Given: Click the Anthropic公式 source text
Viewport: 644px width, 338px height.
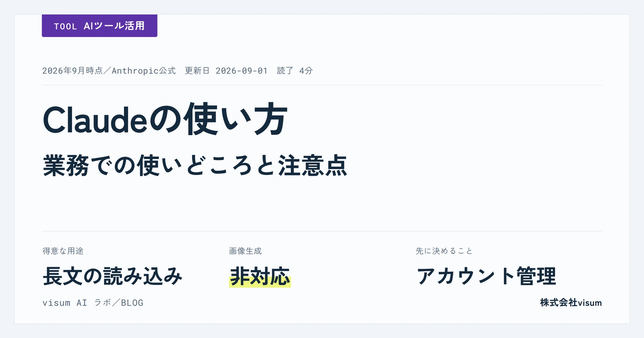Looking at the screenshot, I should (x=144, y=71).
